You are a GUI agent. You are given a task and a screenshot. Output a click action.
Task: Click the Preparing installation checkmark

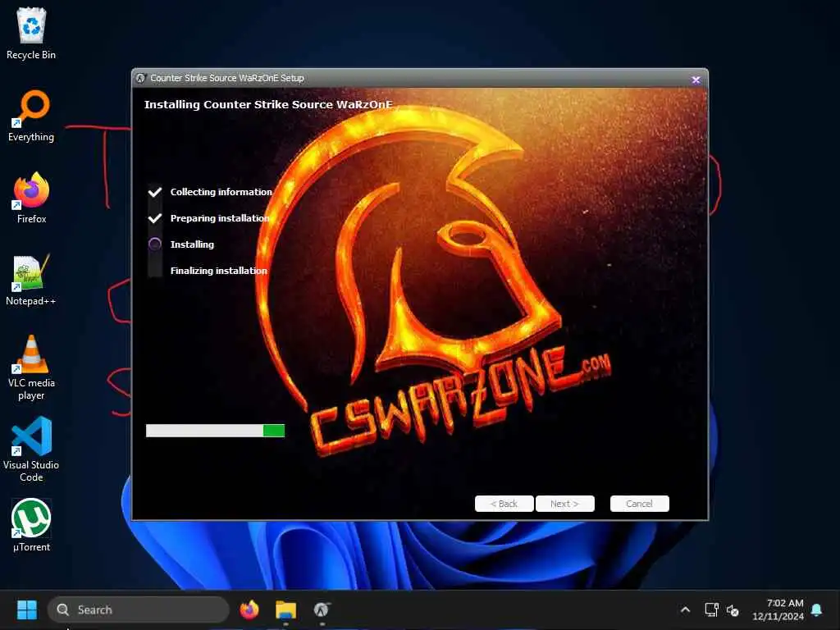[155, 218]
